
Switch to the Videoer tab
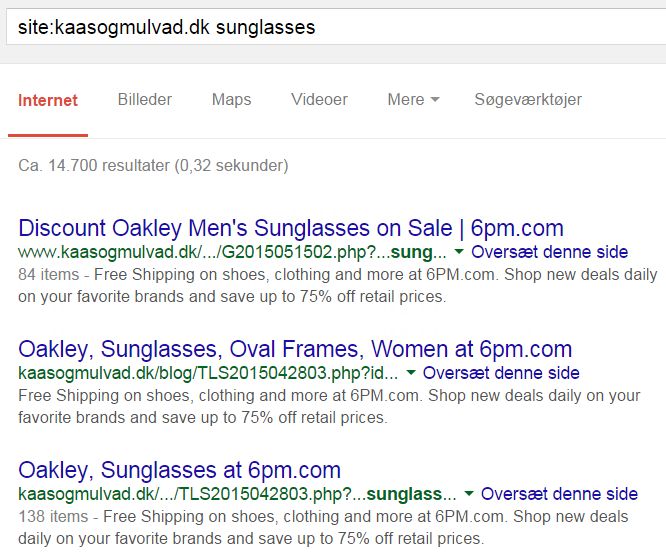click(319, 100)
